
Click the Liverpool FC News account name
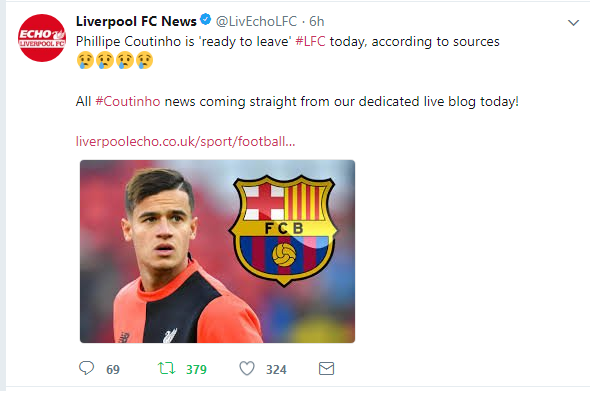coord(136,21)
